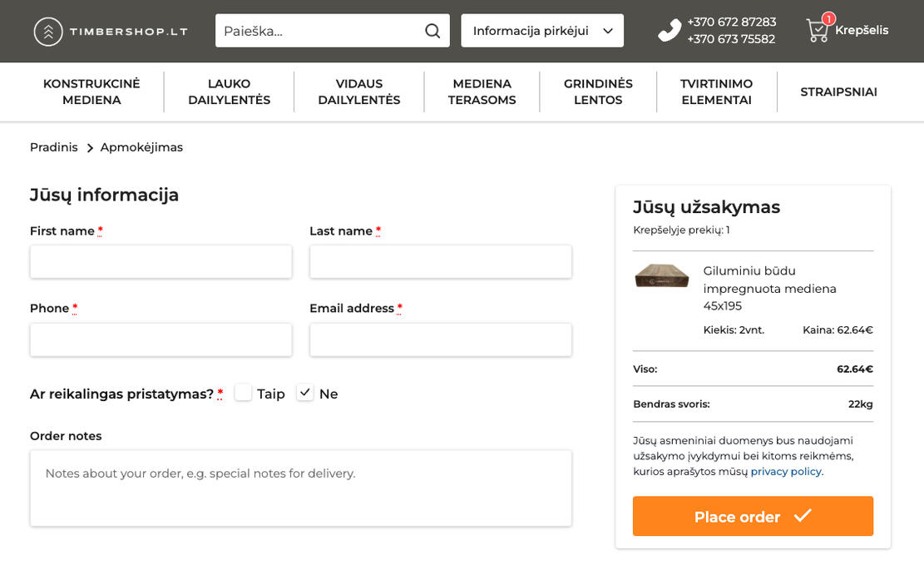Screen dimensions: 924x580
Task: Open the privacy policy link
Action: [x=785, y=472]
